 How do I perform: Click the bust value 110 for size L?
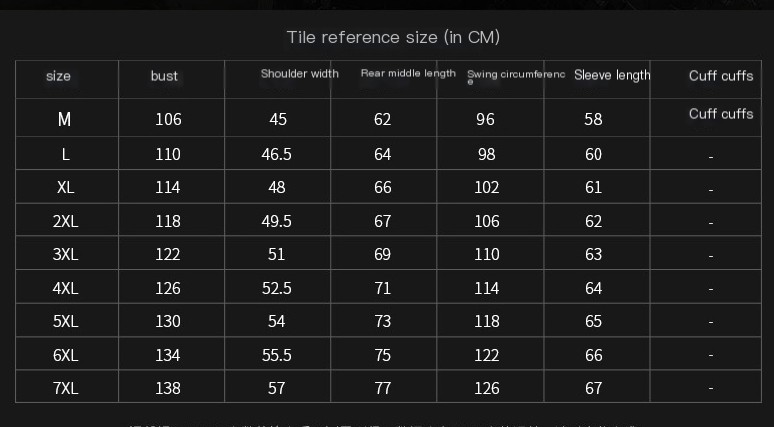pyautogui.click(x=168, y=155)
